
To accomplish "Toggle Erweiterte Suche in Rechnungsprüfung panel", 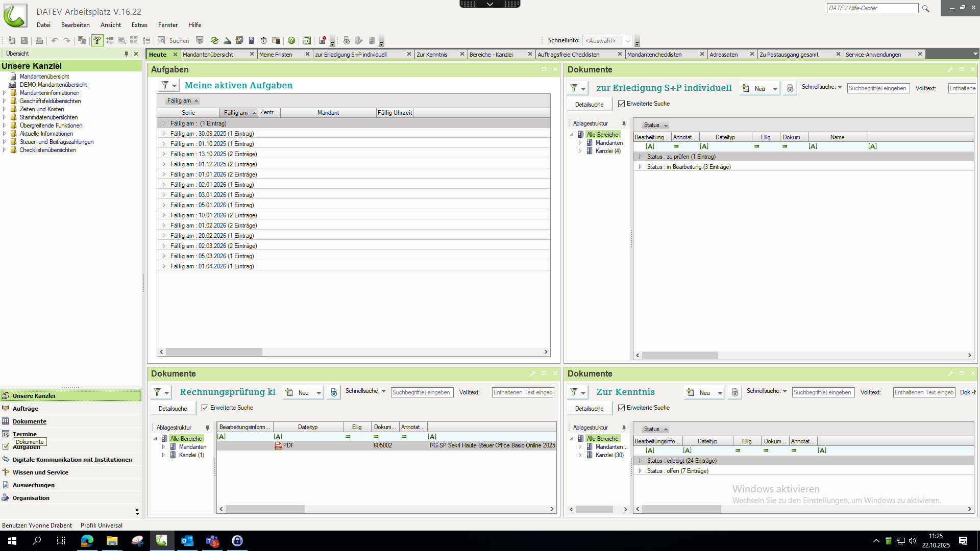I will click(205, 408).
